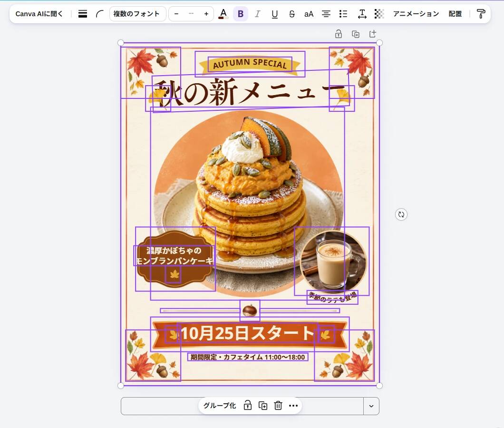Change text alignment
Viewport: 504px width, 428px height.
(x=326, y=14)
